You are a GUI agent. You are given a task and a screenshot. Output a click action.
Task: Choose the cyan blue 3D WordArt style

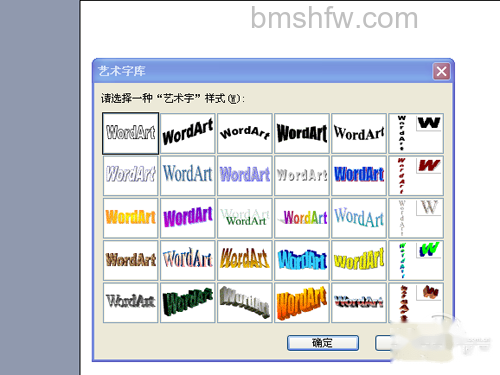coord(302,260)
